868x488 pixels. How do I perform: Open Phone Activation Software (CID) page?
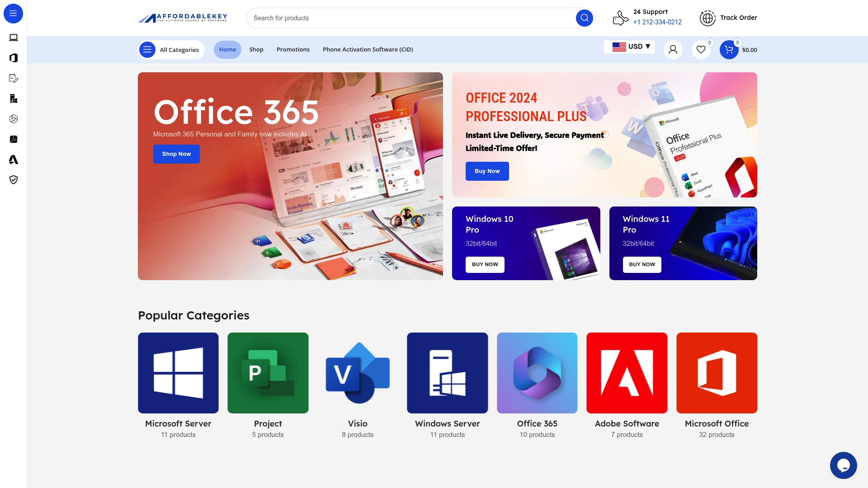[368, 50]
